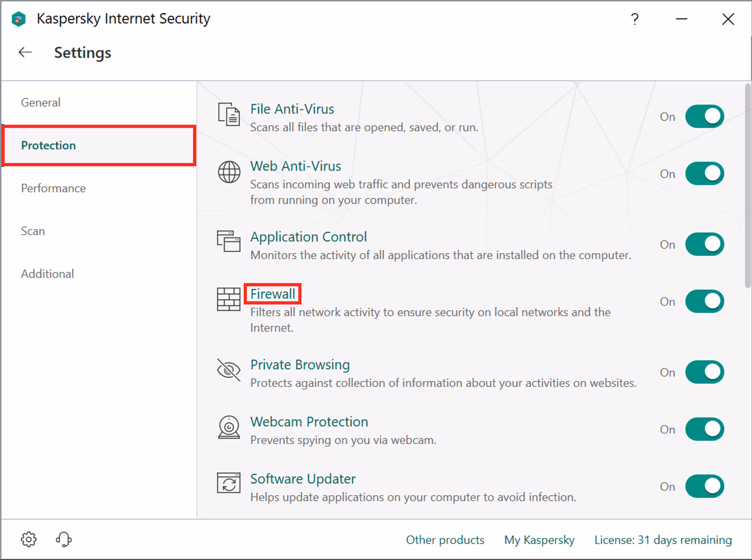Viewport: 752px width, 560px height.
Task: Follow the My Kaspersky link
Action: click(539, 540)
